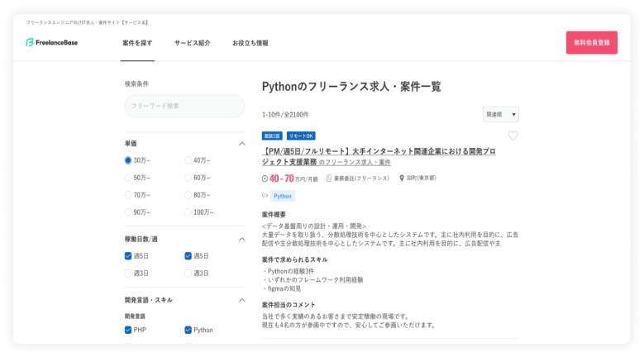Select the 60万~ price radio button
644x357 pixels.
tap(188, 178)
